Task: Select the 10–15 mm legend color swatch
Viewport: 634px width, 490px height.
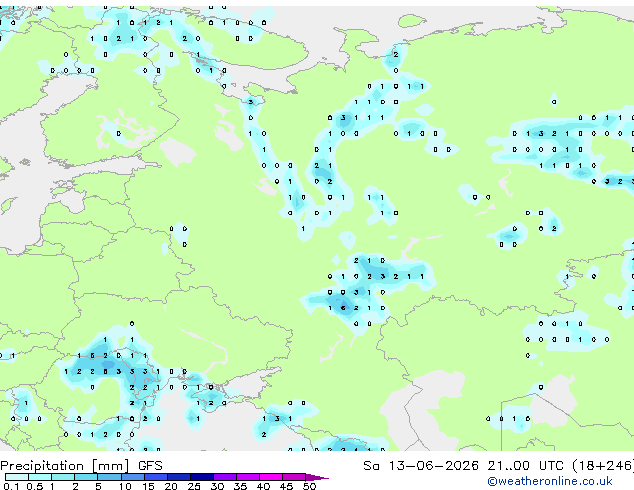Action: (x=133, y=477)
